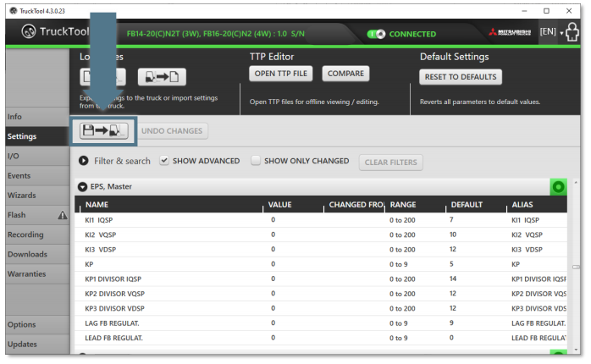The height and width of the screenshot is (364, 591).
Task: Click the green indicator on EPS, Master row
Action: (x=558, y=187)
